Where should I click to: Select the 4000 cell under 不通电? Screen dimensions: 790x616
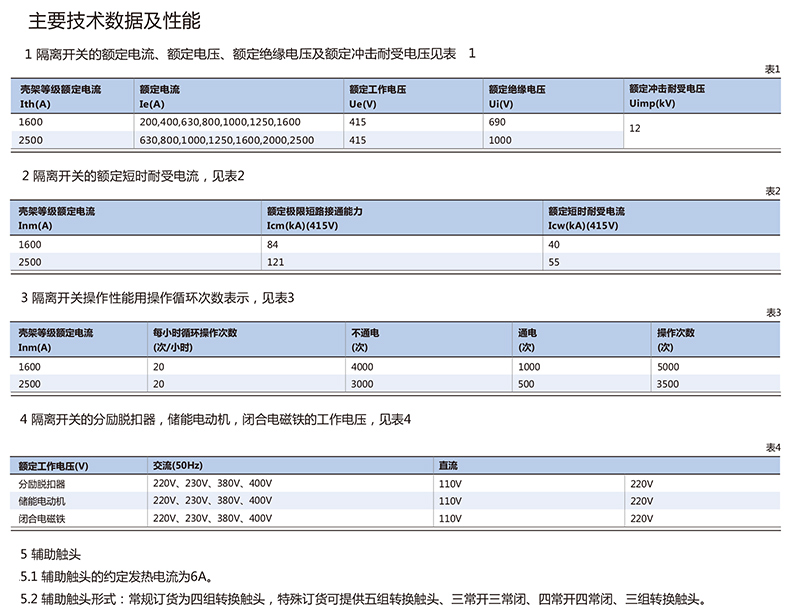tap(362, 366)
